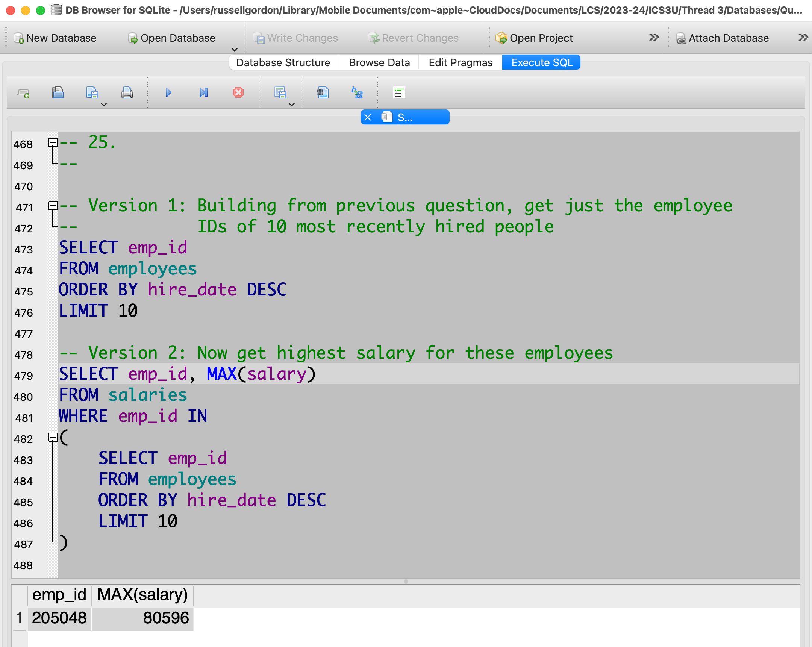Click the Comment block icon
The image size is (812, 647).
coord(399,92)
